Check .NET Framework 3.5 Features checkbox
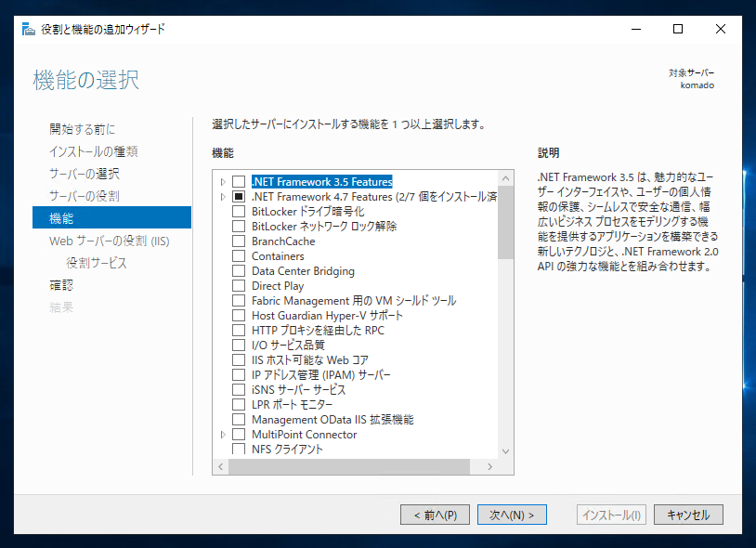The width and height of the screenshot is (756, 548). point(239,182)
